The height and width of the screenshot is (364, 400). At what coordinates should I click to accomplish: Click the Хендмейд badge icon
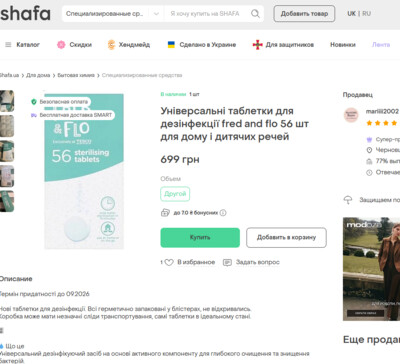tap(111, 45)
